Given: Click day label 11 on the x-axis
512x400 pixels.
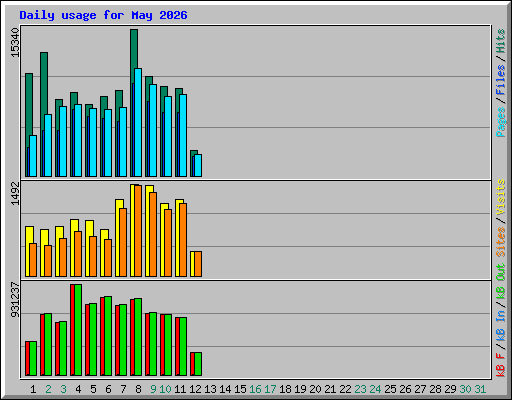Looking at the screenshot, I should pyautogui.click(x=180, y=389).
